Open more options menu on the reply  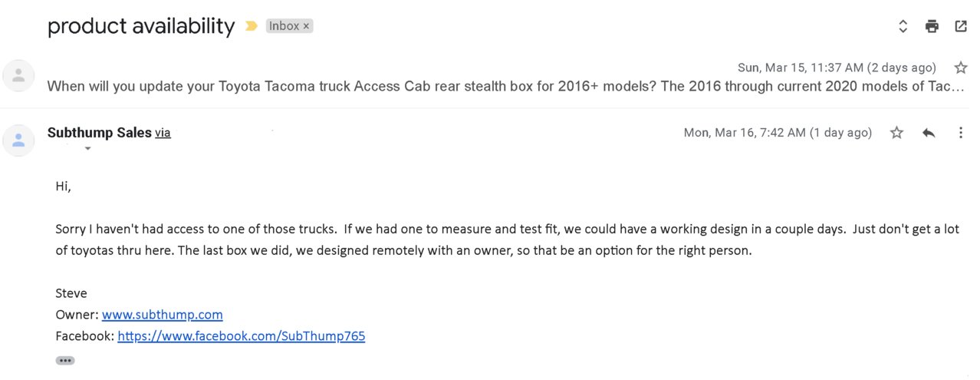click(x=960, y=133)
